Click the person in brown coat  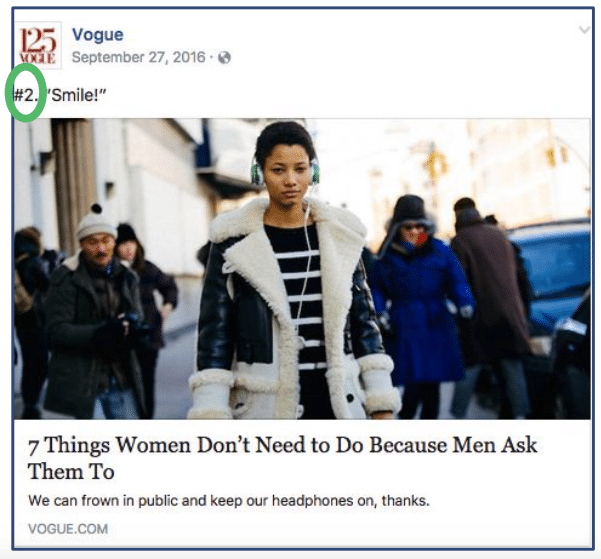coord(494,299)
